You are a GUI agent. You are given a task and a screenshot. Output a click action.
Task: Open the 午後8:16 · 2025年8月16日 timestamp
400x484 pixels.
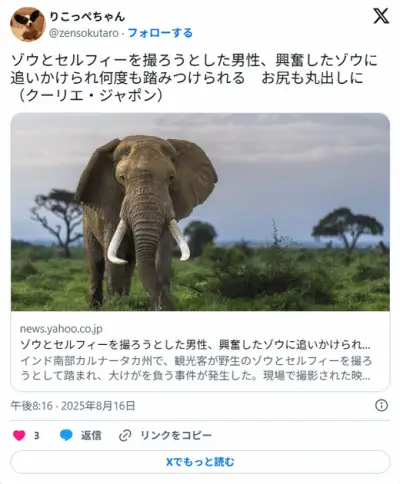(x=73, y=406)
